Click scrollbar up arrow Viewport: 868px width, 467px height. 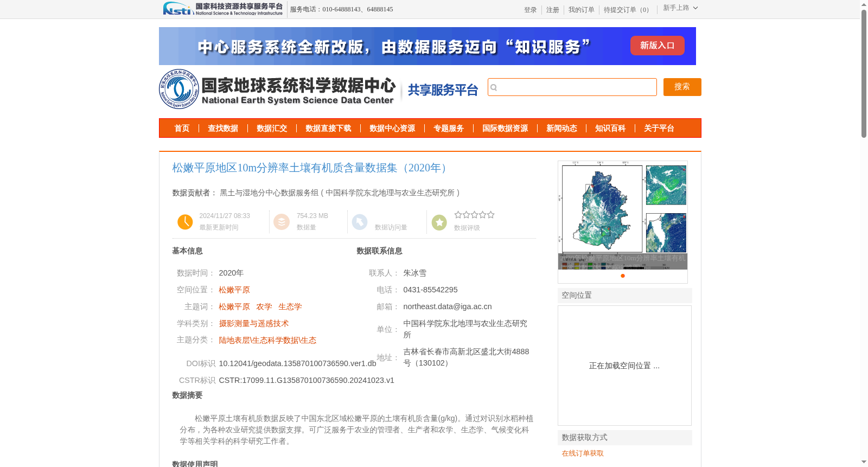(864, 4)
